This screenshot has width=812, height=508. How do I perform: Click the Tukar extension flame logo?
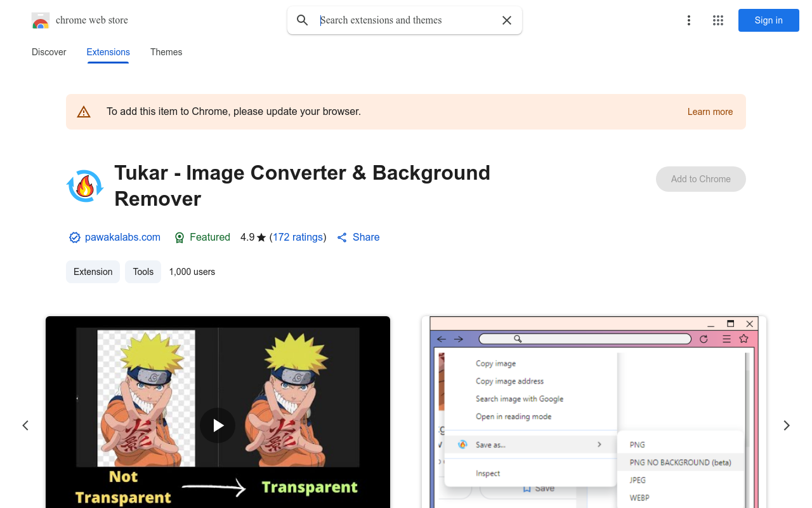pos(85,186)
